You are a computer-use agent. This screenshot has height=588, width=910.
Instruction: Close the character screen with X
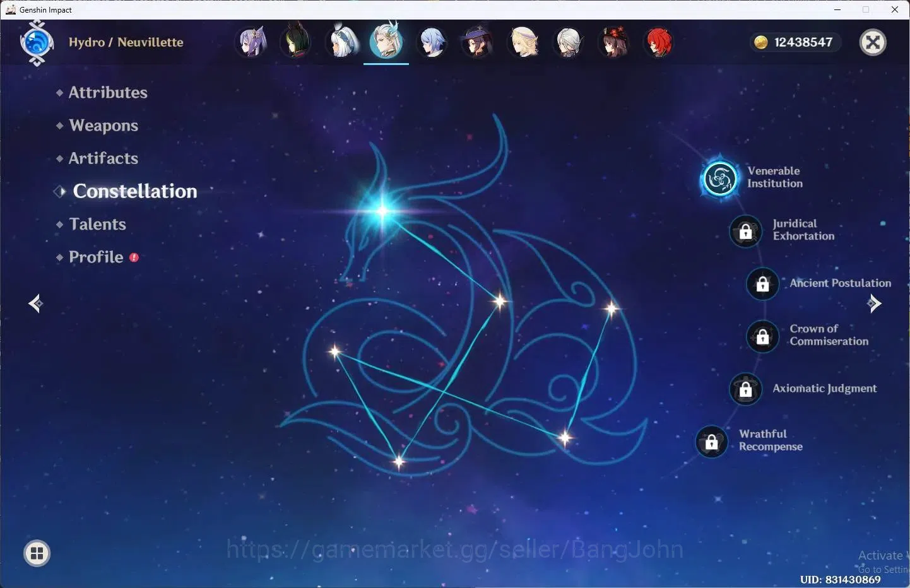pyautogui.click(x=873, y=42)
